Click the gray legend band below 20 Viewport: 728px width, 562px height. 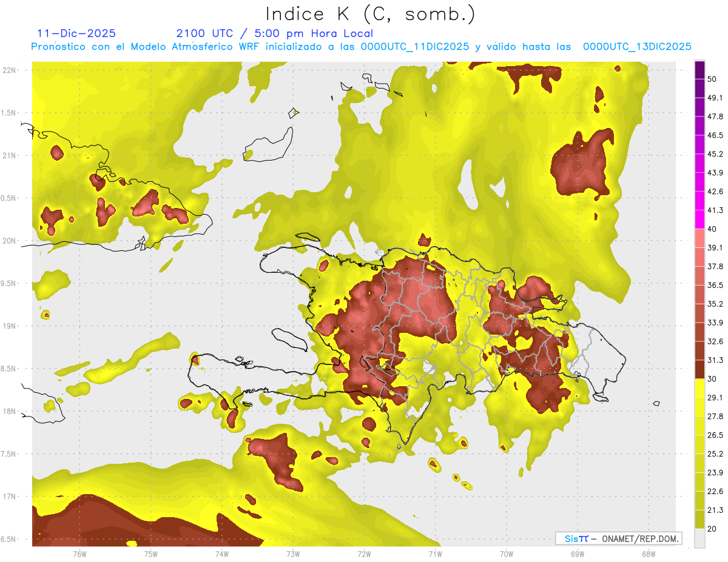[699, 538]
